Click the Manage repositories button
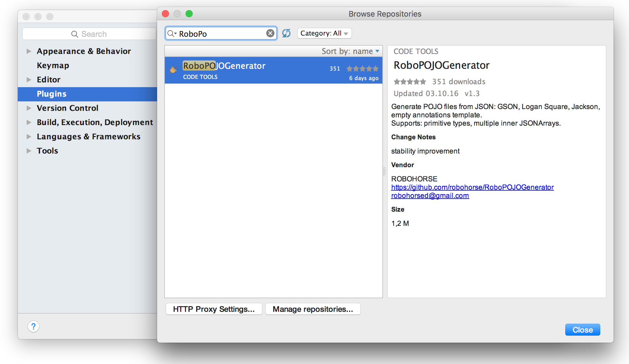This screenshot has width=629, height=364. pos(313,309)
